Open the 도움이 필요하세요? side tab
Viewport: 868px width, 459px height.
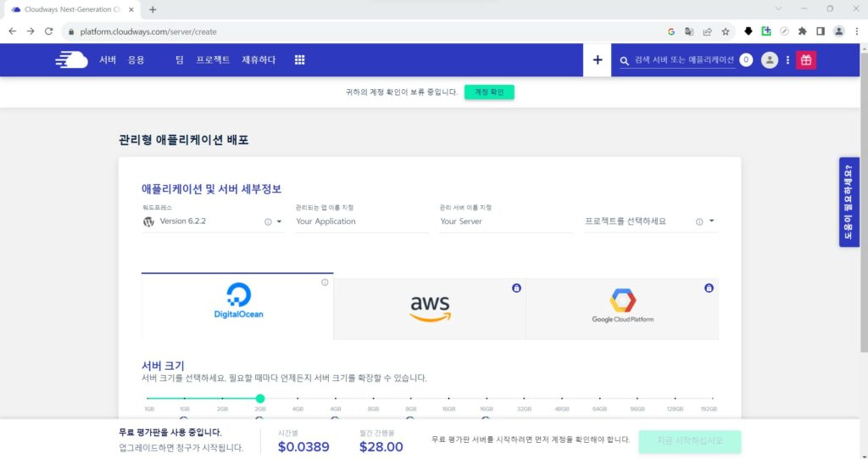click(849, 202)
